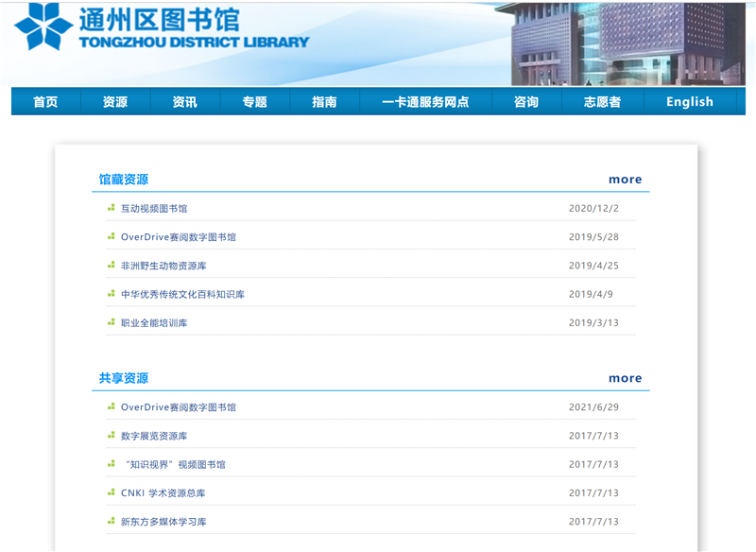Open the 指南 guide menu
The image size is (756, 552).
coord(324,102)
